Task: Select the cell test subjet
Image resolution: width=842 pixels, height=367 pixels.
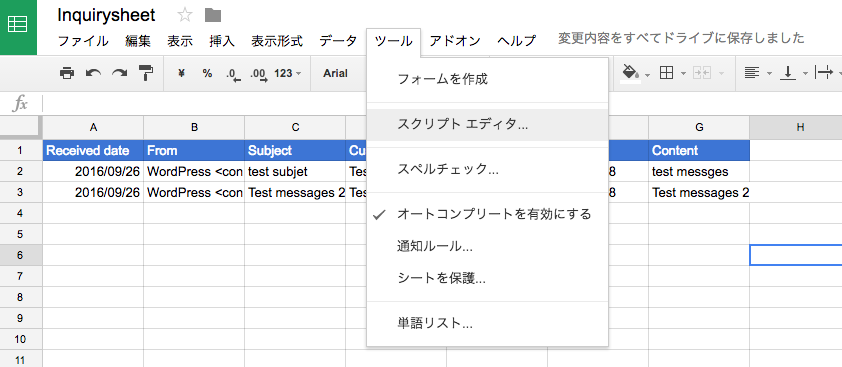Action: [295, 171]
